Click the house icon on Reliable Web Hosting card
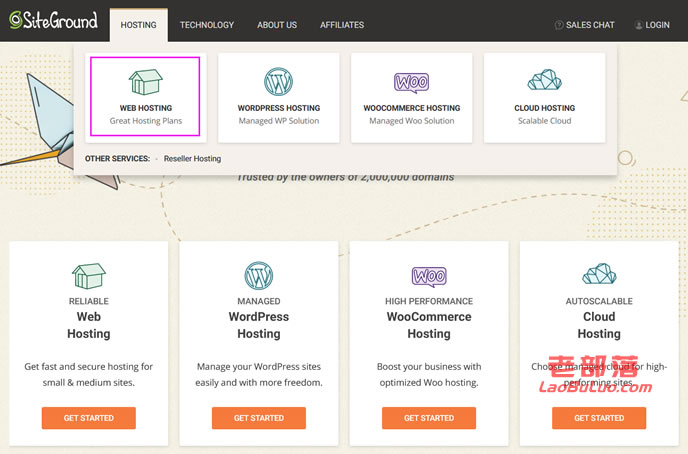Viewport: 688px width, 454px height. click(89, 276)
